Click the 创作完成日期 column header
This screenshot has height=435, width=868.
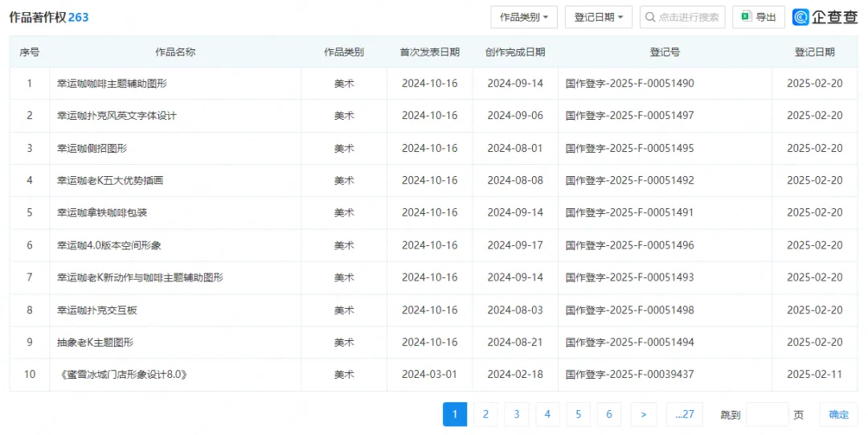[515, 52]
